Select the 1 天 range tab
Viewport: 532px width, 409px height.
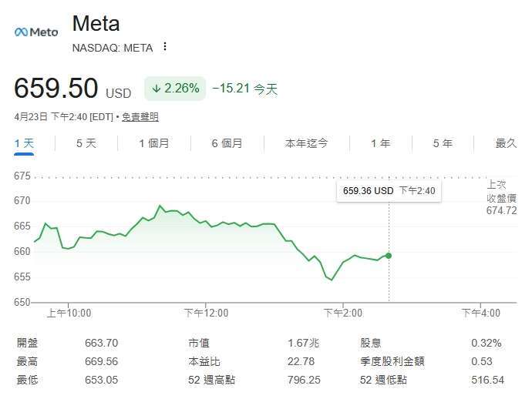click(25, 143)
